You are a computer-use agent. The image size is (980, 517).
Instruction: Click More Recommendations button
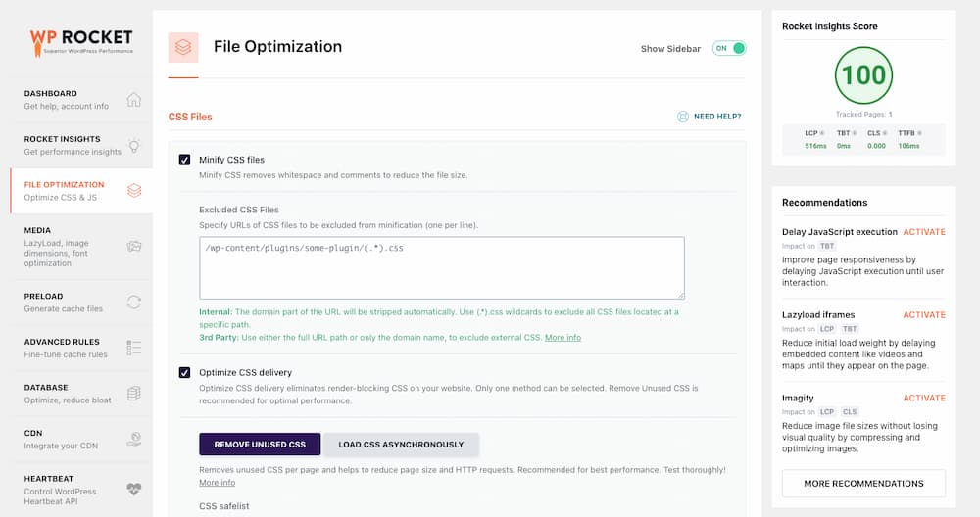tap(863, 484)
